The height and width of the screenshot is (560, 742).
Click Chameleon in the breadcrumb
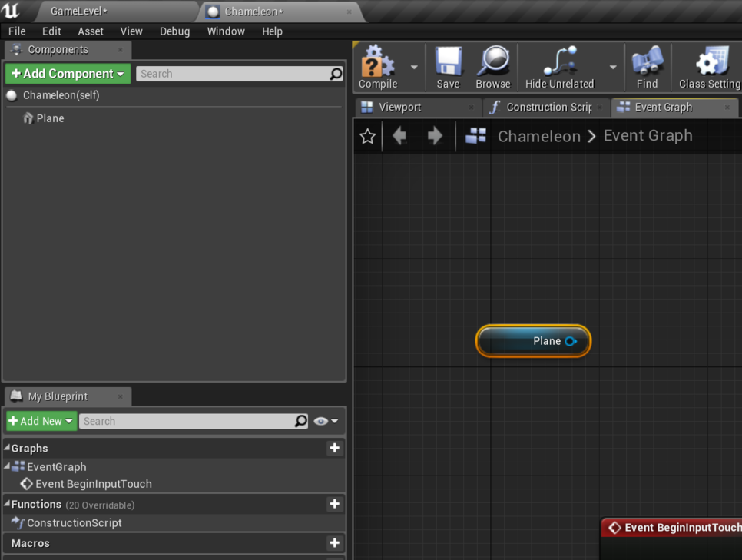pos(539,136)
